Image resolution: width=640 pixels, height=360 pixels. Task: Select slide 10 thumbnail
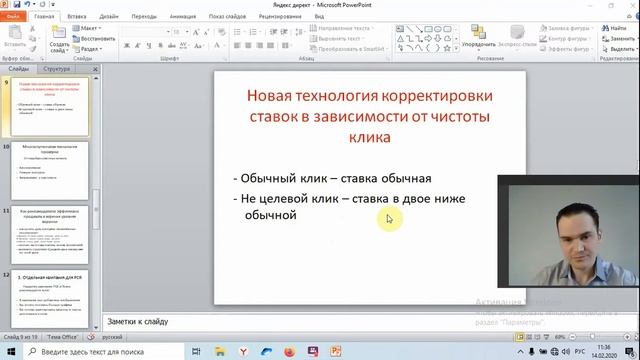(x=49, y=171)
